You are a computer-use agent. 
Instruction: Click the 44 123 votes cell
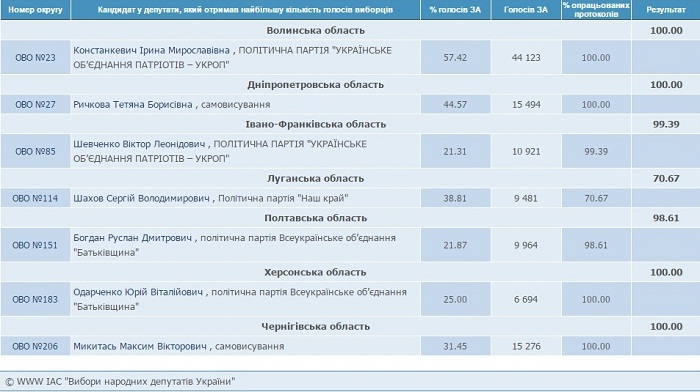526,58
